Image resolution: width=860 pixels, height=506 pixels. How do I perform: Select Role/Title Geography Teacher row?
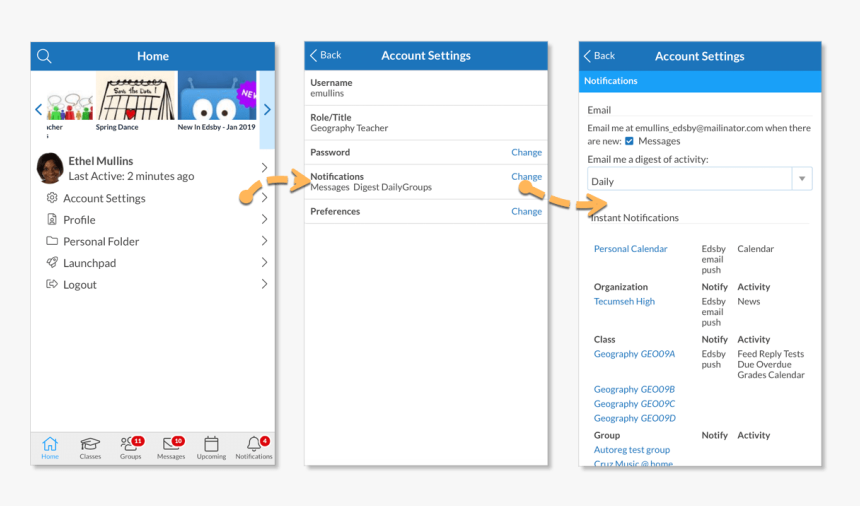pos(426,123)
